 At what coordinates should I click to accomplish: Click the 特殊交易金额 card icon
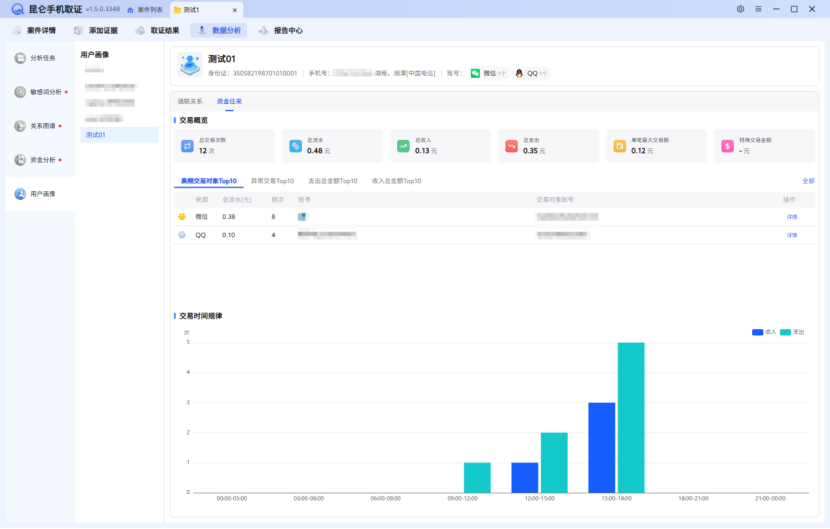tap(727, 146)
